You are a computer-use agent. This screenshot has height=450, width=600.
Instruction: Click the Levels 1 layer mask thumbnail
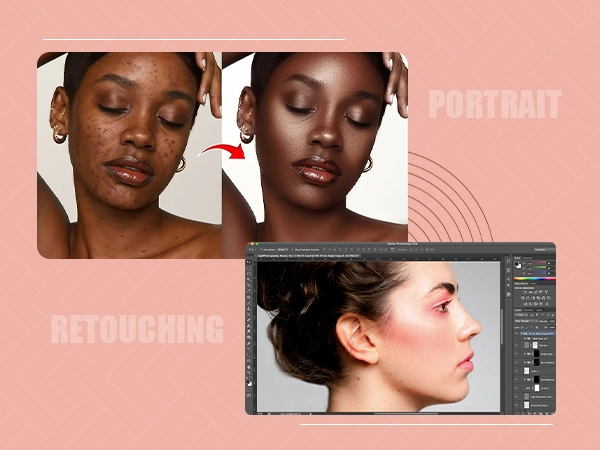(537, 388)
